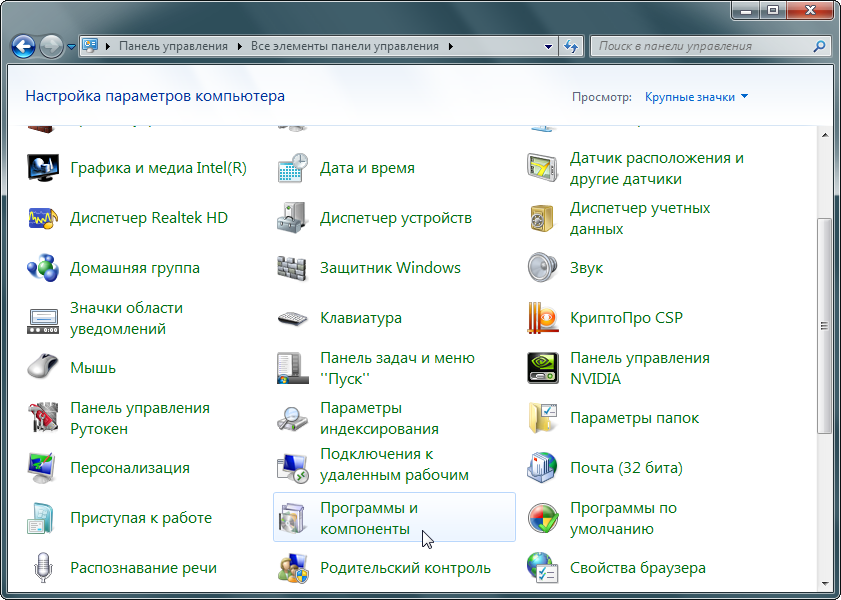Open the Device Manager icon
Screen dimensions: 841x600
point(293,218)
